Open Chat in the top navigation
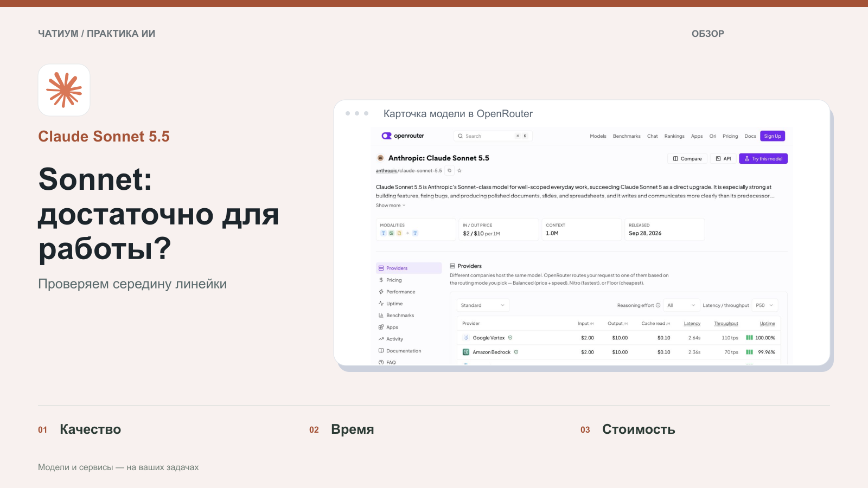This screenshot has width=868, height=488. (x=653, y=136)
